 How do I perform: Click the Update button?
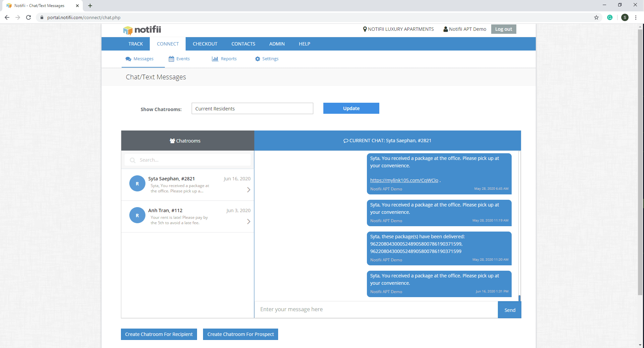point(351,108)
